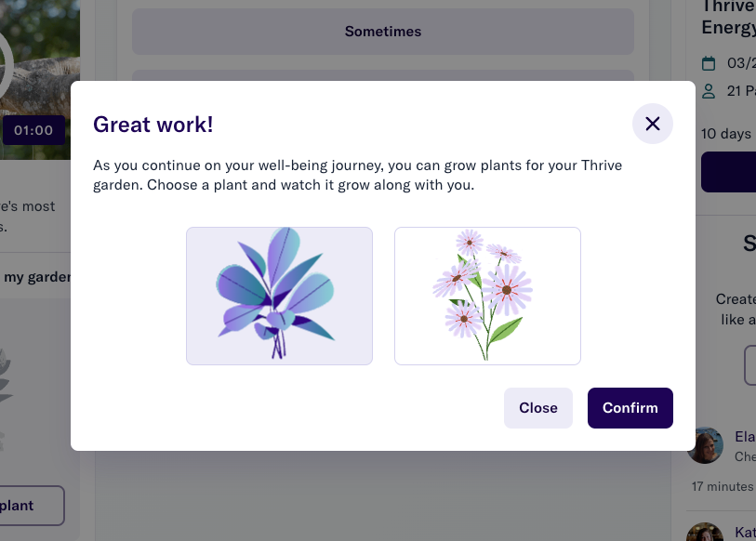Click the calendar date icon
Viewport: 756px width, 541px height.
[x=709, y=63]
